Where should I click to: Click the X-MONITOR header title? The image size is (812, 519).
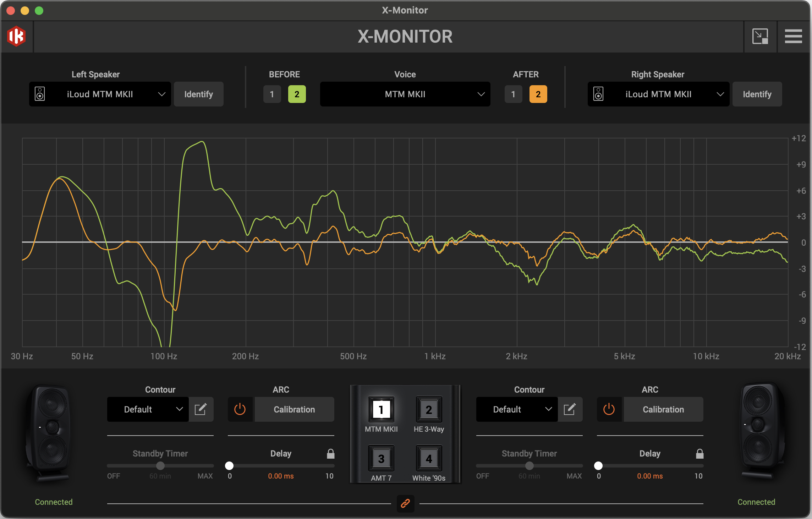click(x=405, y=36)
